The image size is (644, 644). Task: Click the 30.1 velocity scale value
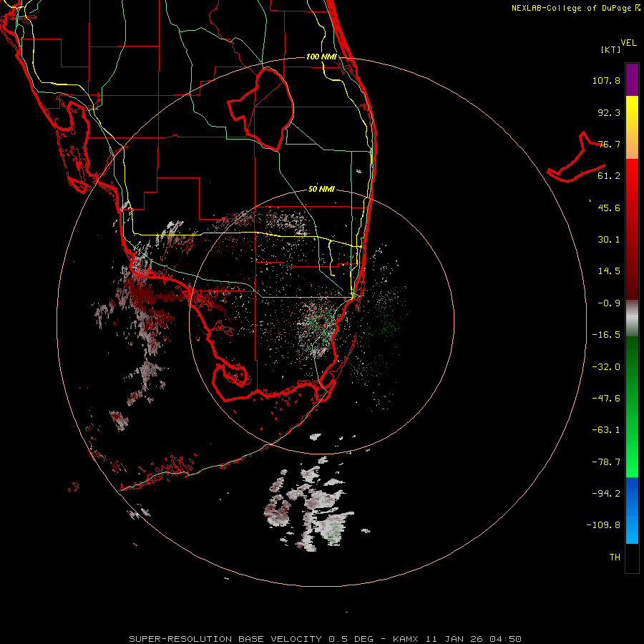(x=609, y=240)
